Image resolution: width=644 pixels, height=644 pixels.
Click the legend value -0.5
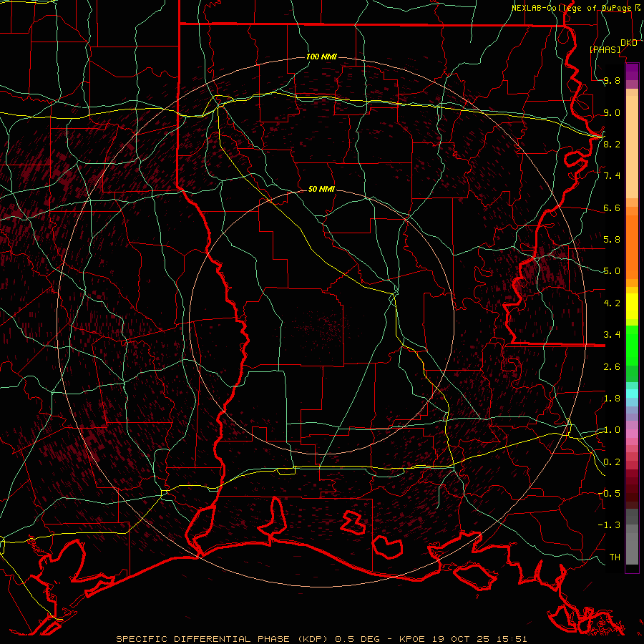click(x=609, y=493)
